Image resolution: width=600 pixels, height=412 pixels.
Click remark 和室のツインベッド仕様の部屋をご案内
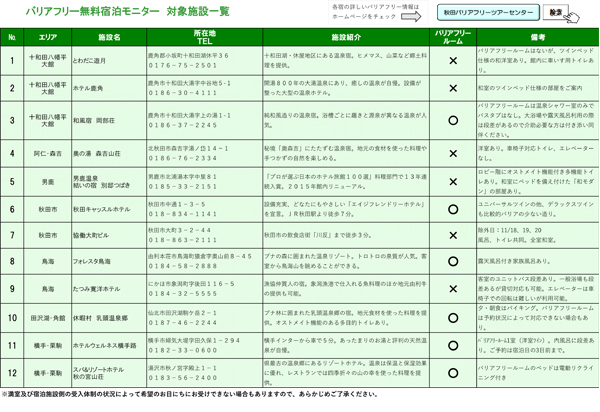point(530,88)
